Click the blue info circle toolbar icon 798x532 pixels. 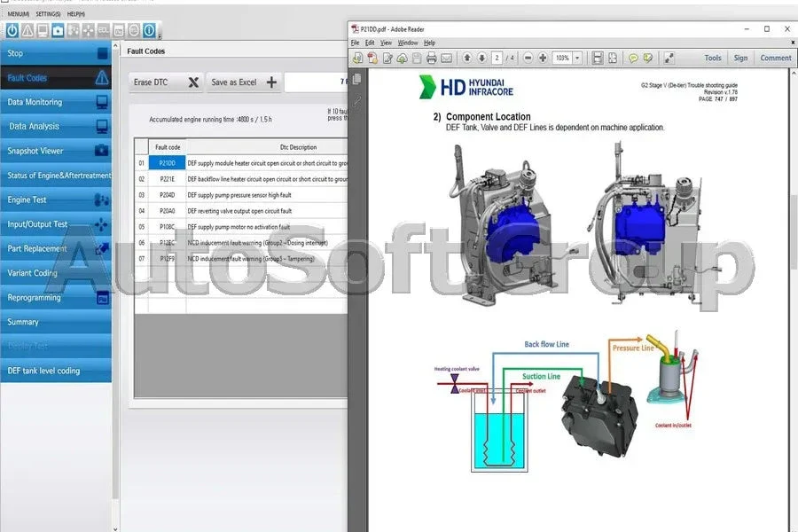149,30
